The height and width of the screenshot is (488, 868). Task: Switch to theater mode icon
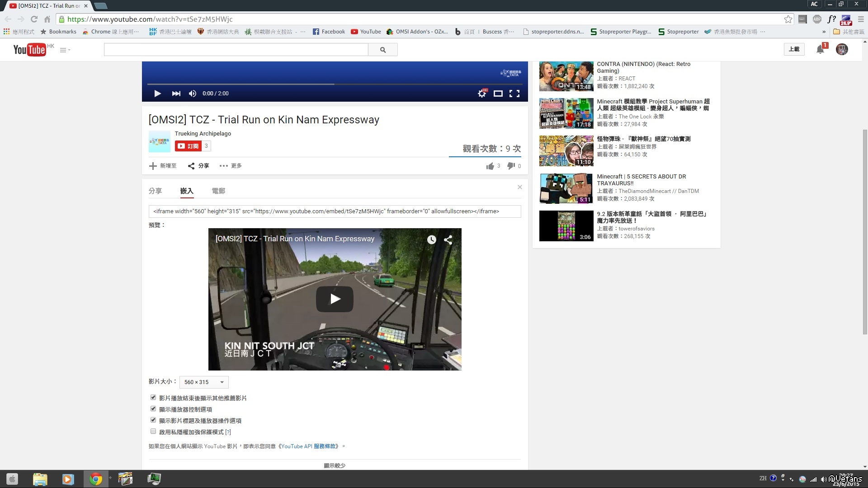click(x=498, y=94)
